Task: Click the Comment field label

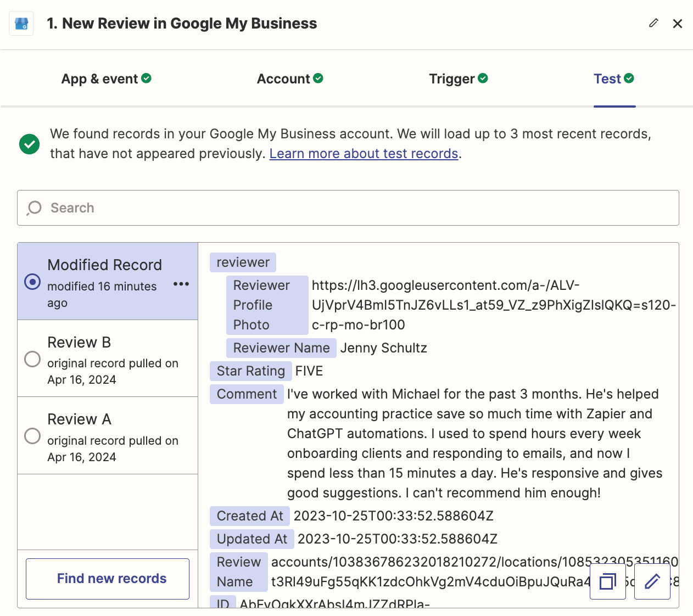Action: point(247,394)
